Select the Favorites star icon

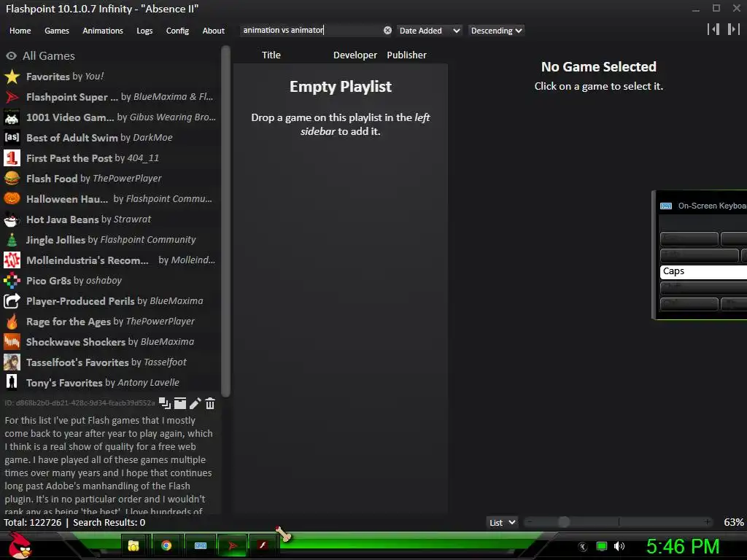[12, 76]
